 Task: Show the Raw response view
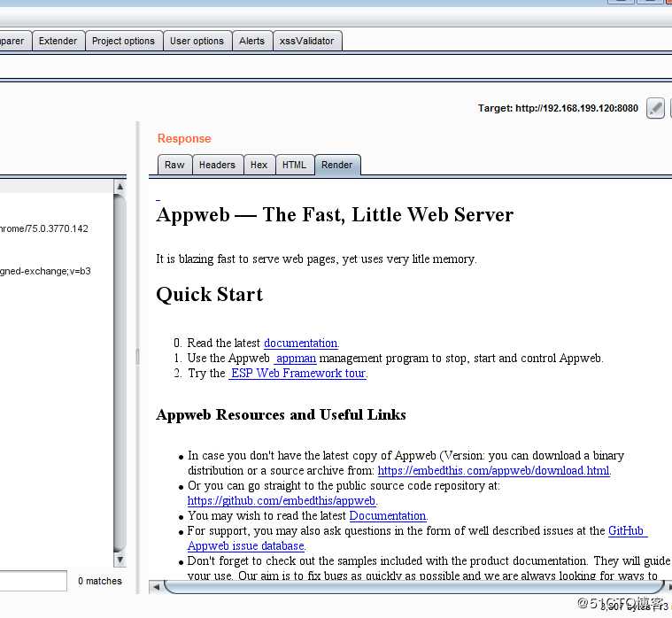(174, 165)
